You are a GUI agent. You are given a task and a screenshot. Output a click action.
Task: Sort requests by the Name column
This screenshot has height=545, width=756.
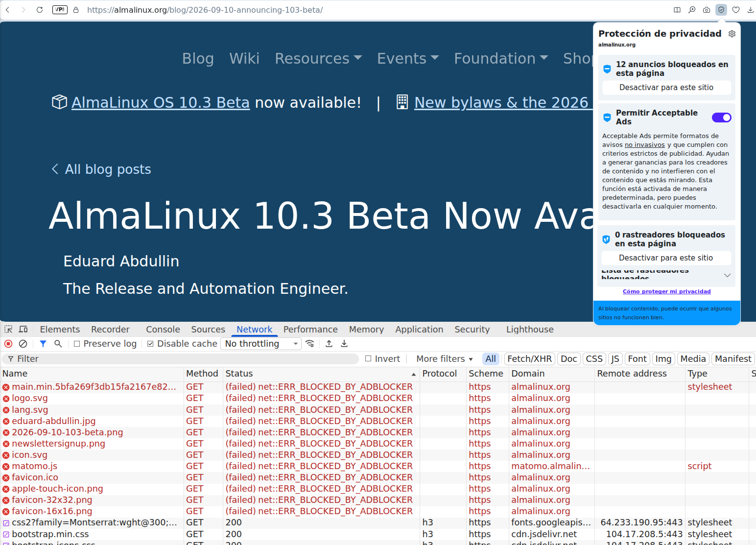point(92,374)
